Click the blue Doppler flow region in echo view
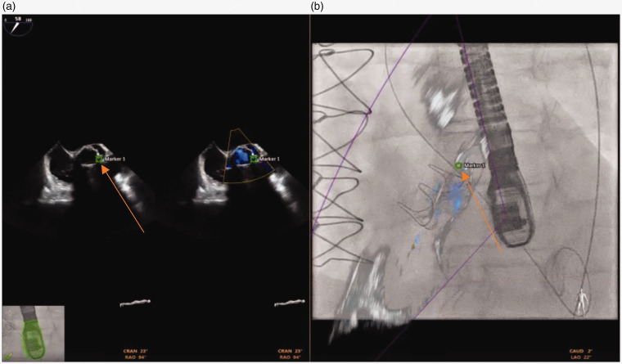The width and height of the screenshot is (622, 364). 241,157
